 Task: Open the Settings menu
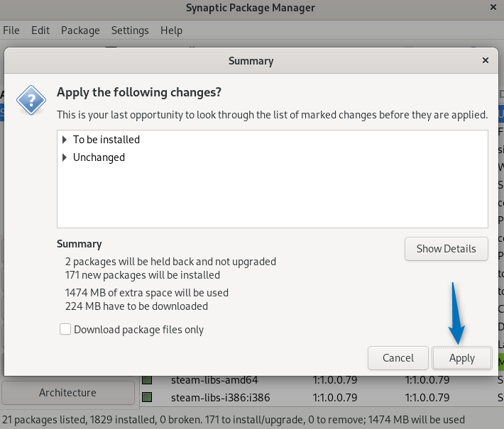tap(130, 30)
